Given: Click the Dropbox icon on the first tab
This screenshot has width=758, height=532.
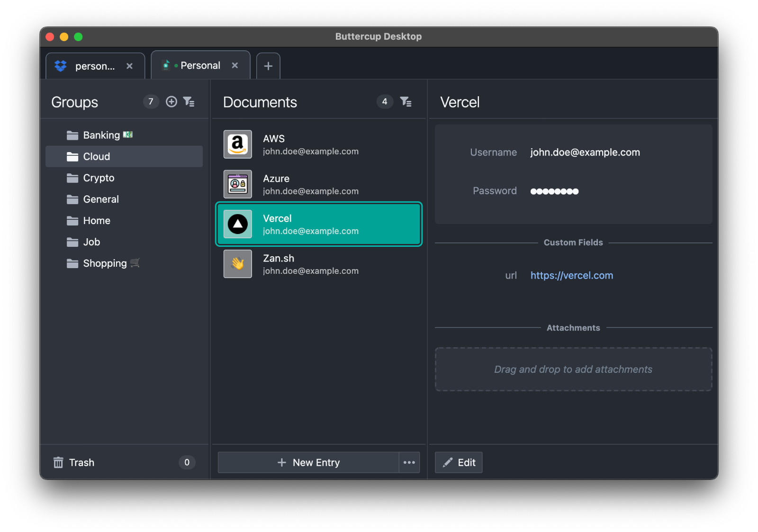Looking at the screenshot, I should click(61, 66).
